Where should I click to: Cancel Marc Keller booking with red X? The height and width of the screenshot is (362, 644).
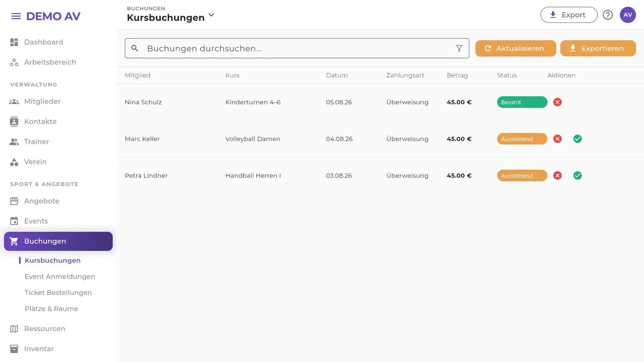(558, 139)
